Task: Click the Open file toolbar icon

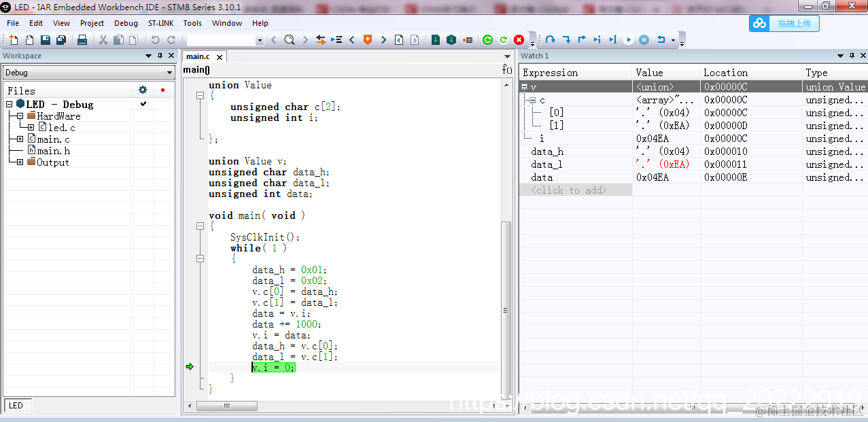Action: (x=29, y=40)
